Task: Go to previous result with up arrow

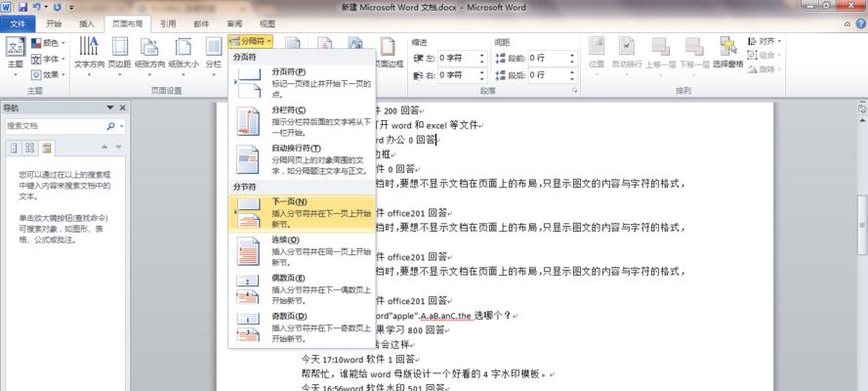Action: click(104, 147)
